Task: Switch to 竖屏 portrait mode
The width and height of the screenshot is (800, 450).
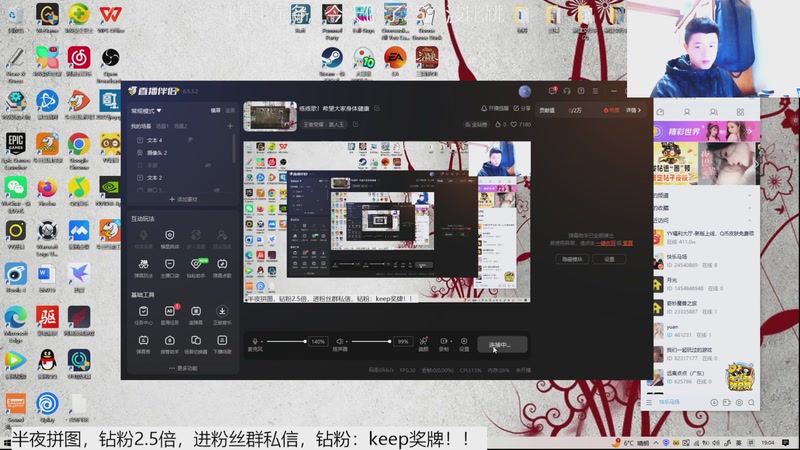Action: point(230,110)
